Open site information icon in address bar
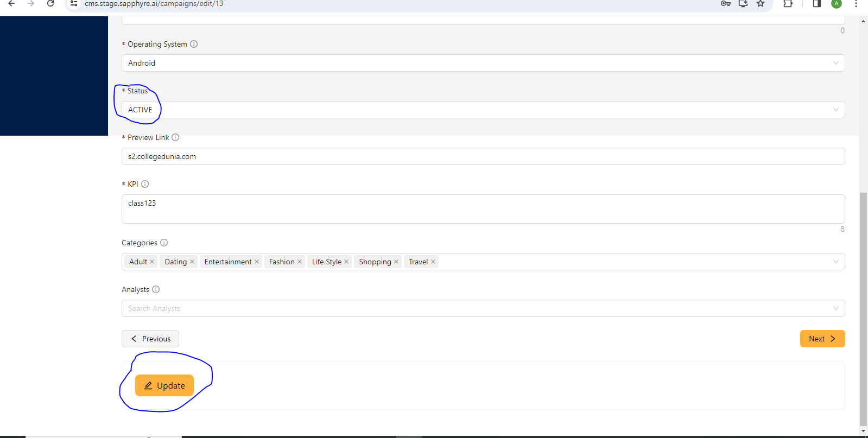868x438 pixels. [x=74, y=3]
